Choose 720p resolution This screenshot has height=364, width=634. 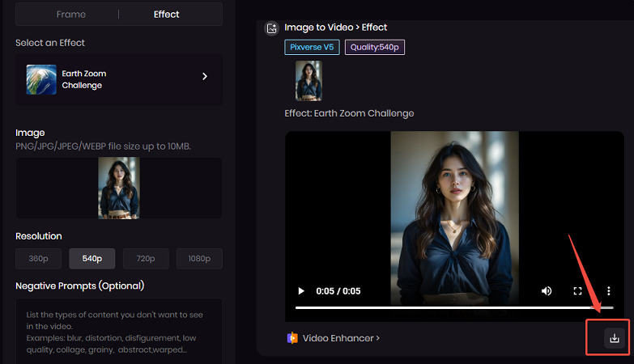point(146,259)
